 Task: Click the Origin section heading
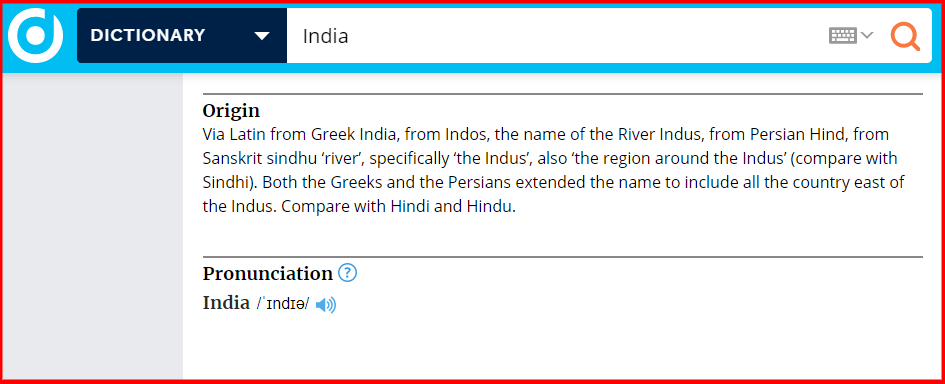[231, 111]
